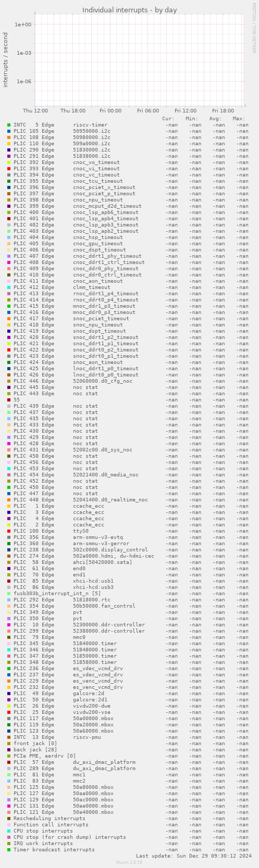
Task: Select the riscv-pmu legend color square
Action: click(x=9, y=737)
